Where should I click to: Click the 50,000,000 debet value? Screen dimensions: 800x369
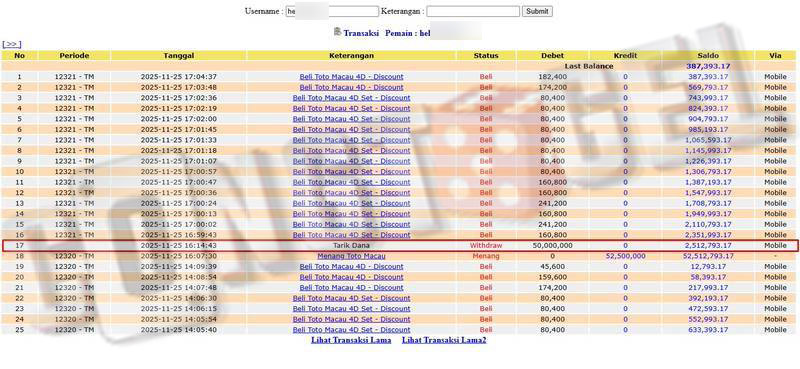click(553, 245)
